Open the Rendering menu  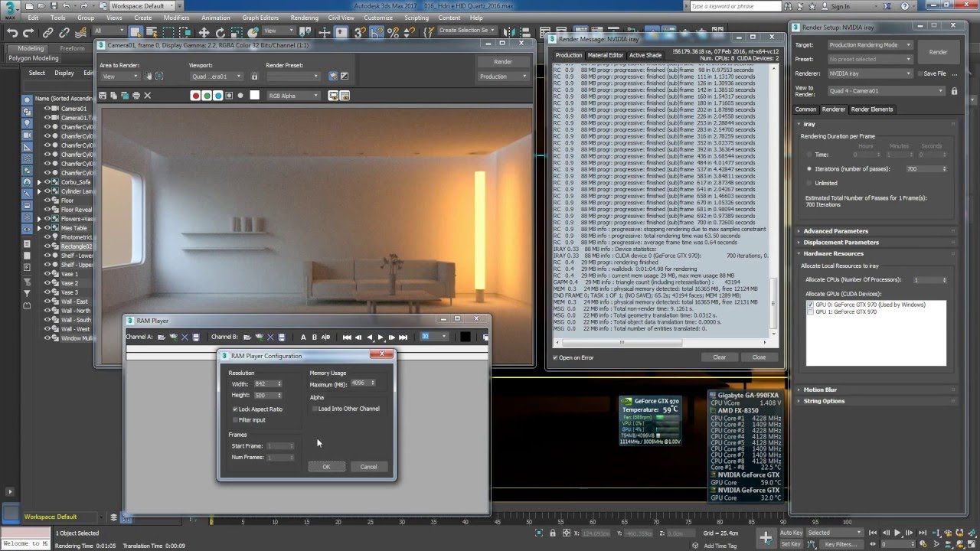point(305,18)
